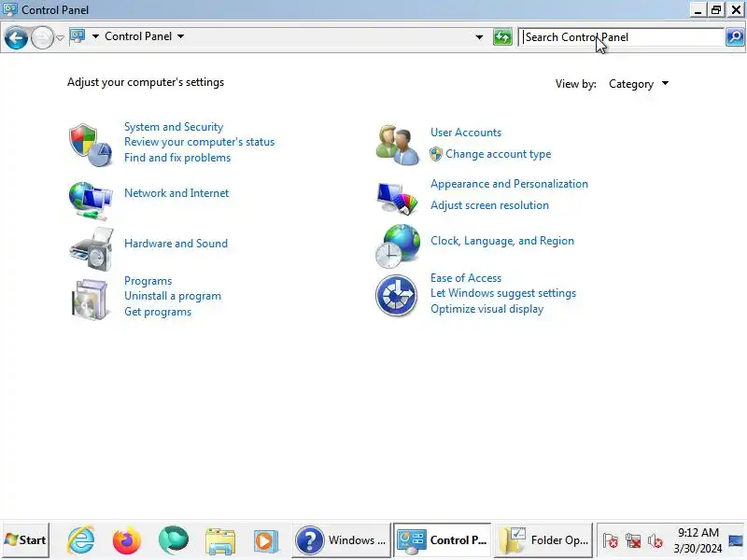Open the System and Security link
Screen dimensions: 747x560
tap(174, 127)
